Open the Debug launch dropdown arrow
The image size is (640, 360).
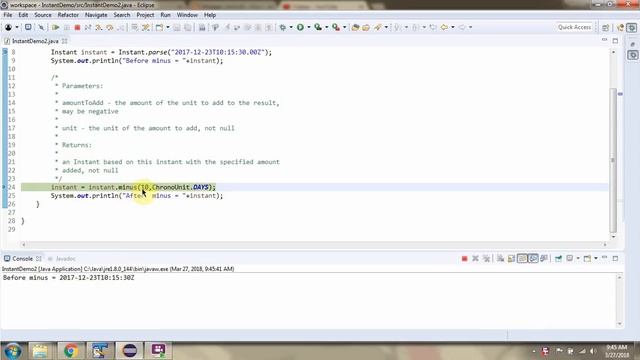click(x=291, y=27)
